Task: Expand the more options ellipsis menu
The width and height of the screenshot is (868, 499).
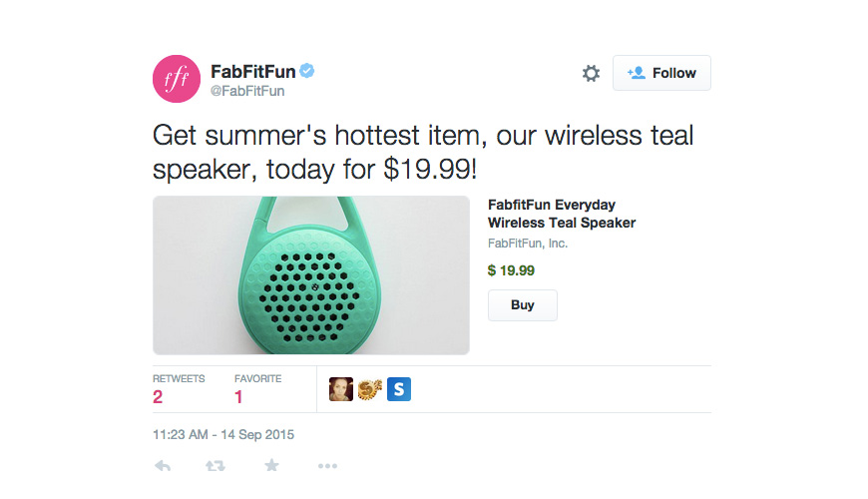Action: click(327, 466)
